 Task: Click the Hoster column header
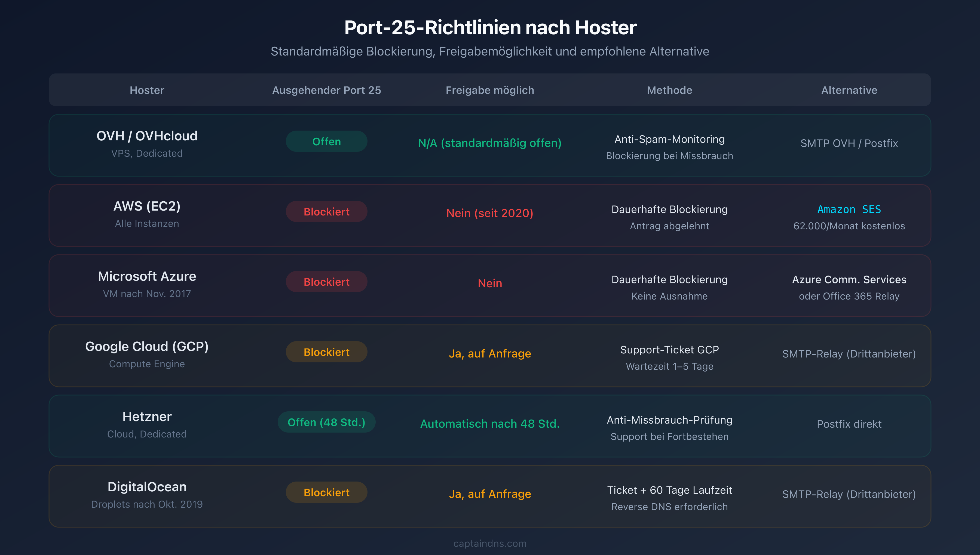tap(147, 90)
